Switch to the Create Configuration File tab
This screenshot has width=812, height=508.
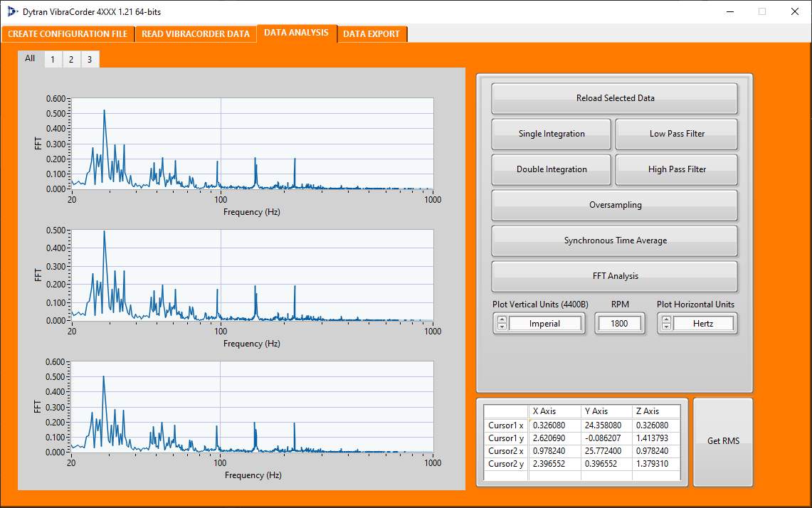[68, 34]
